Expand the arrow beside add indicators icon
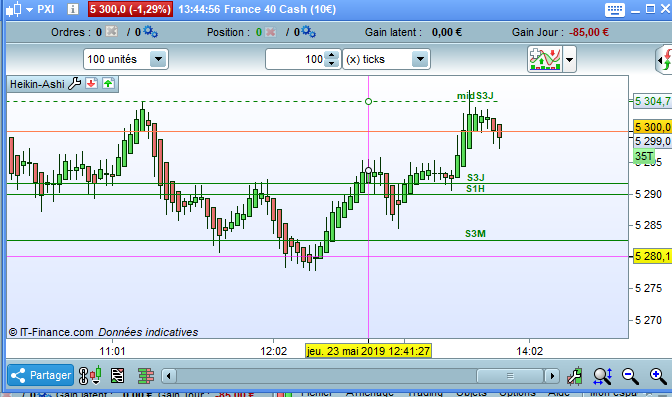Screen dimensions: 672x397 569,60
